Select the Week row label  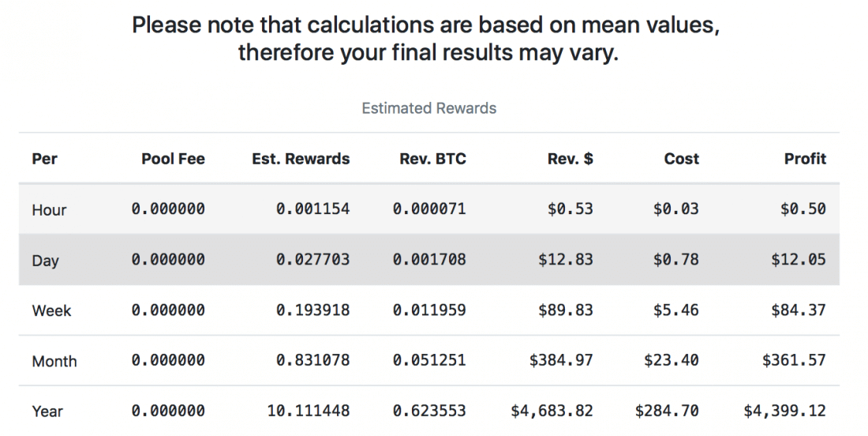click(x=50, y=310)
